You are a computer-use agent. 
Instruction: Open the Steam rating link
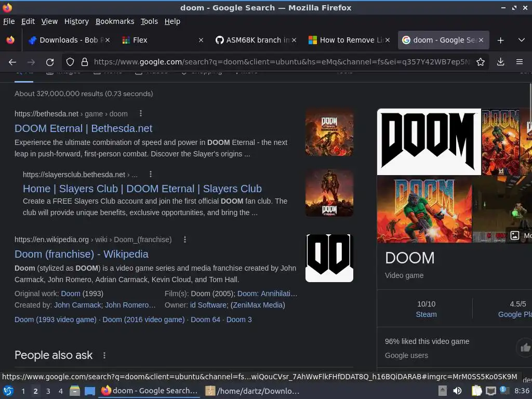(x=426, y=314)
